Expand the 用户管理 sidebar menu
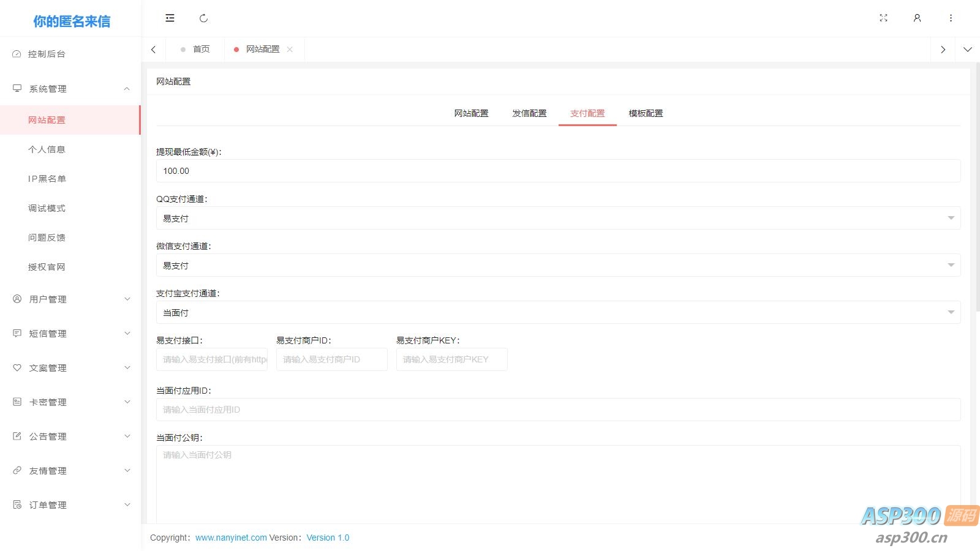The image size is (980, 551). tap(70, 299)
